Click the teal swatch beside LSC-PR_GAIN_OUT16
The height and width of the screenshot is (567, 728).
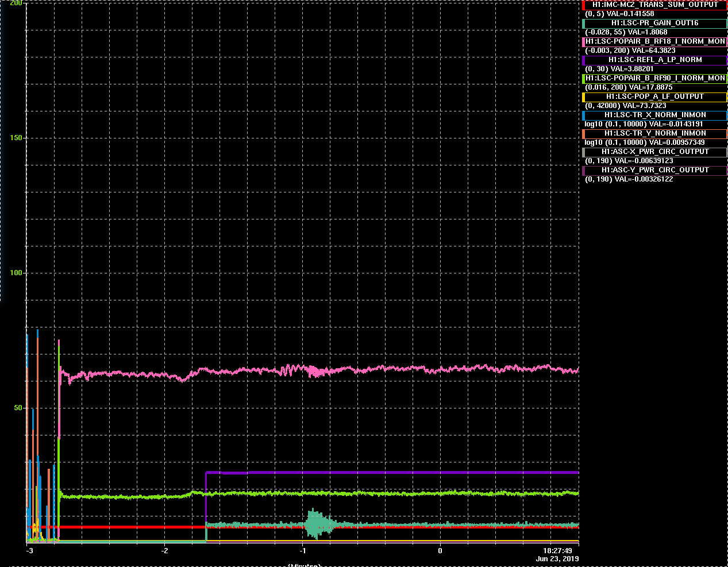tap(583, 23)
